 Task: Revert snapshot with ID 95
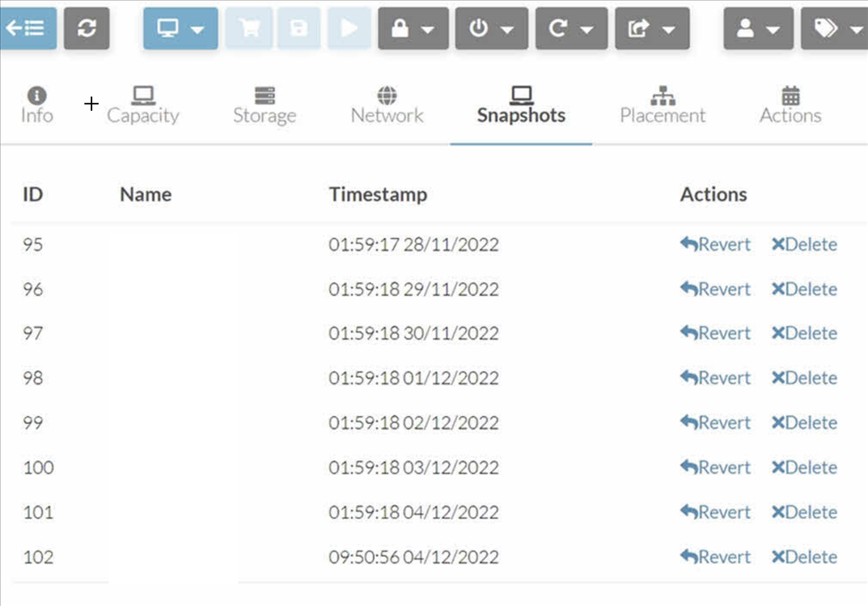pos(715,244)
